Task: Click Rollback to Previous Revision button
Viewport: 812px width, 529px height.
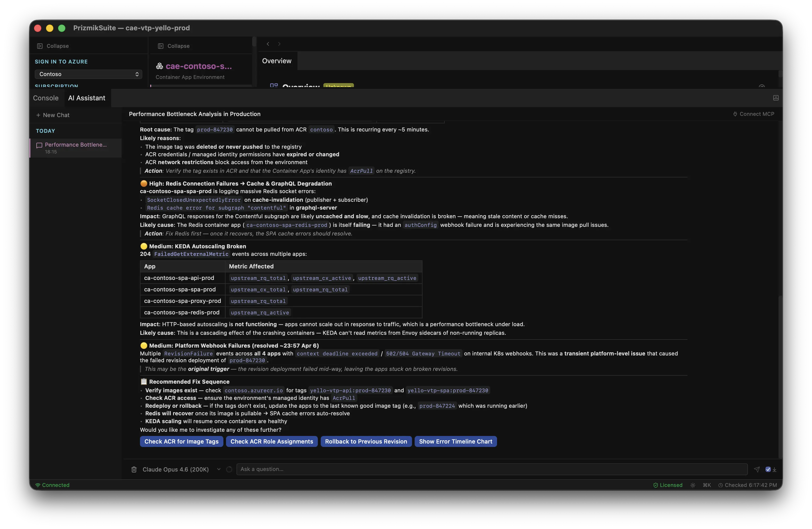Action: pyautogui.click(x=366, y=442)
